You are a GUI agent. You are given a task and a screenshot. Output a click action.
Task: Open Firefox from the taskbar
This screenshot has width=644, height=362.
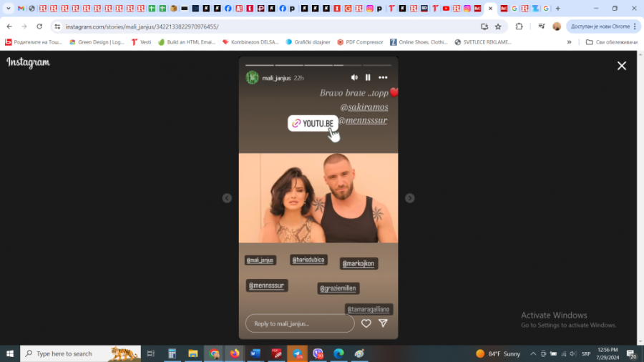tap(234, 353)
